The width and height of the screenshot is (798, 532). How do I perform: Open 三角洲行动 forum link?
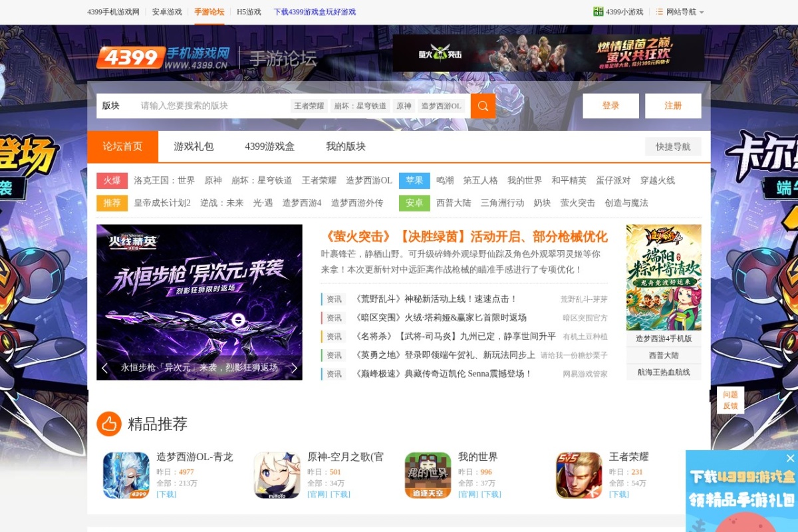click(x=502, y=203)
